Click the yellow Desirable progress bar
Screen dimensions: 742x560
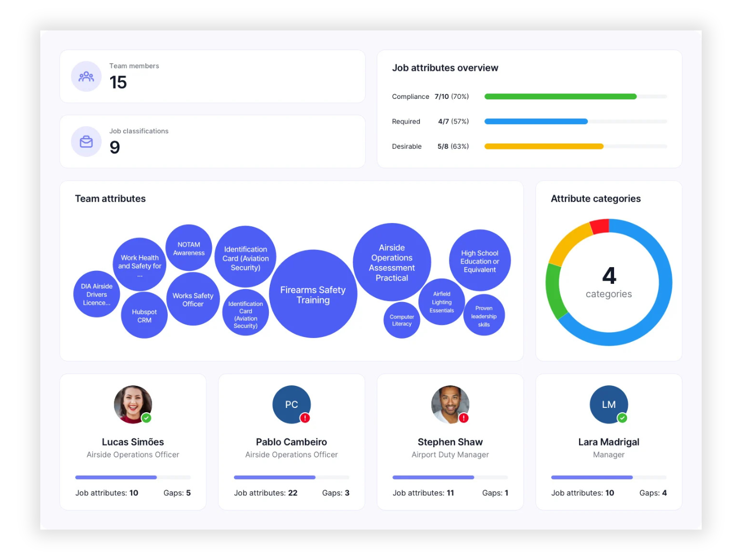click(544, 146)
